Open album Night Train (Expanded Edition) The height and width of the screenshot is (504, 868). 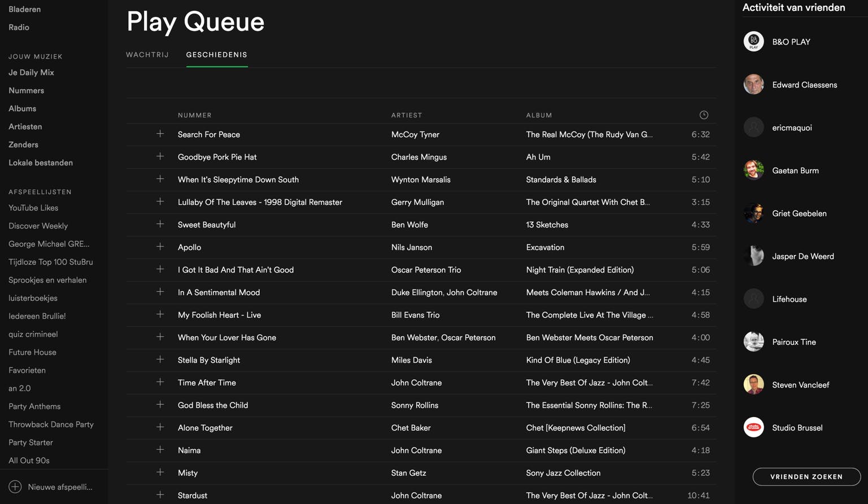coord(580,270)
